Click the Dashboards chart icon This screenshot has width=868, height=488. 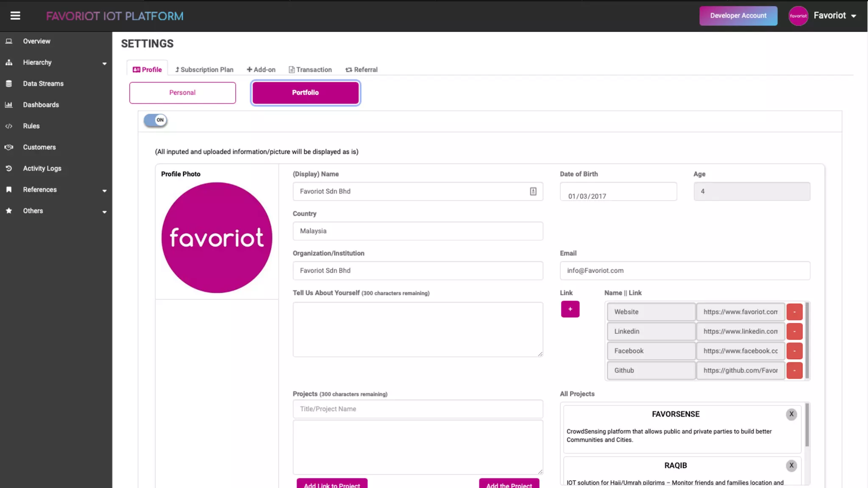[8, 105]
